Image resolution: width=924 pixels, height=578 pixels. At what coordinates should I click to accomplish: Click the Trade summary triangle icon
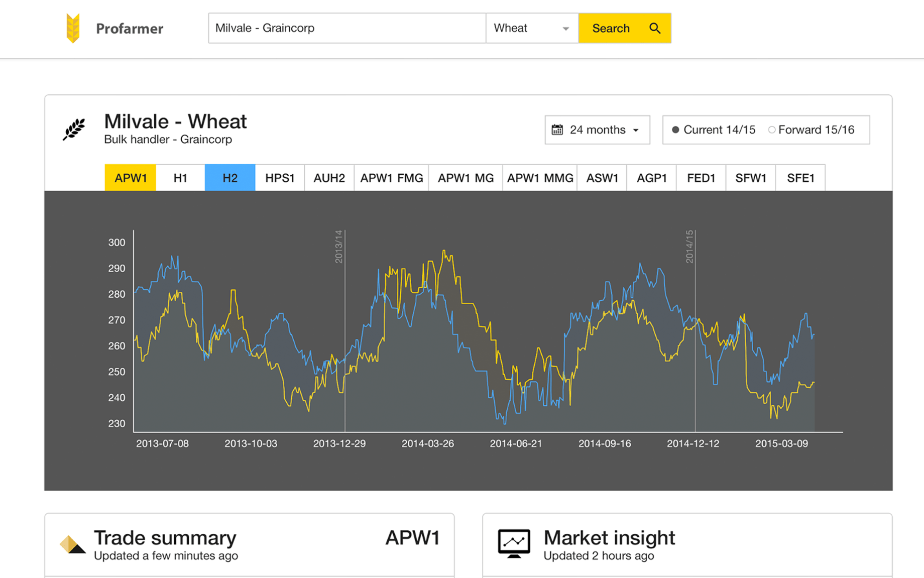(x=70, y=545)
